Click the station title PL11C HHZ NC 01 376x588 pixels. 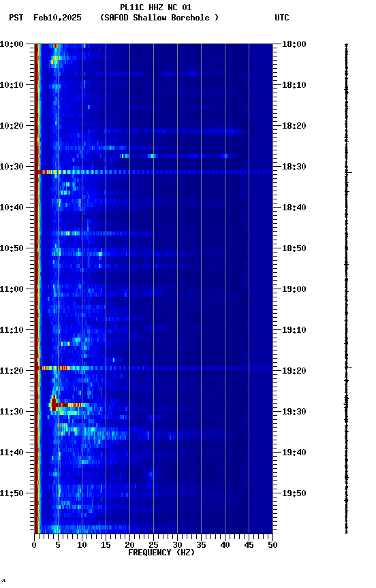point(156,7)
